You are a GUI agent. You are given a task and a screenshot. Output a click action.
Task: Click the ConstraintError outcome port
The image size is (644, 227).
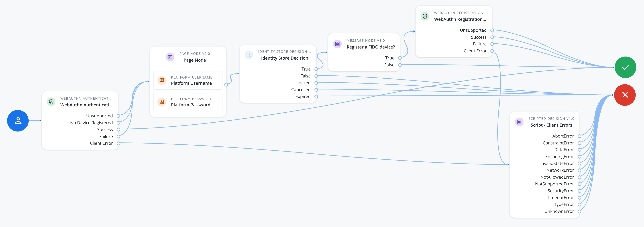coord(579,143)
